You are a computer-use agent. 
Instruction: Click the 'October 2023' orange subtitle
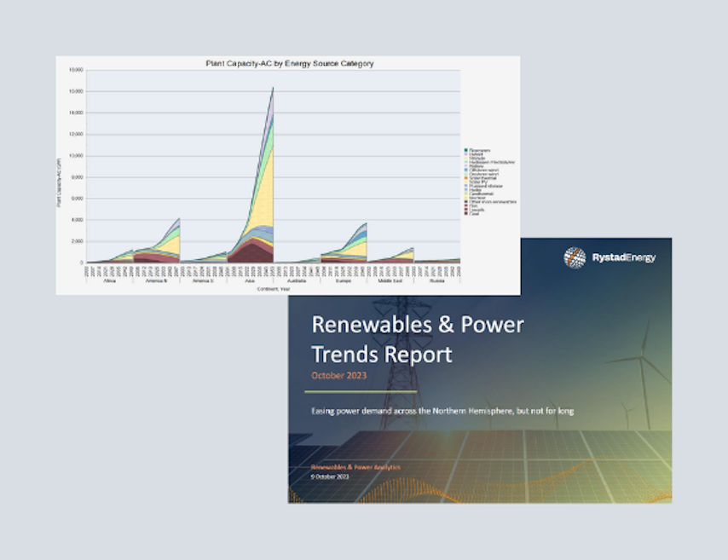(339, 376)
